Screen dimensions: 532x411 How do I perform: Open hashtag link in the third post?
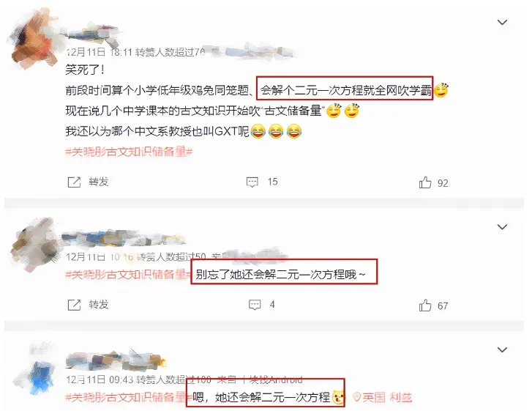pyautogui.click(x=126, y=397)
